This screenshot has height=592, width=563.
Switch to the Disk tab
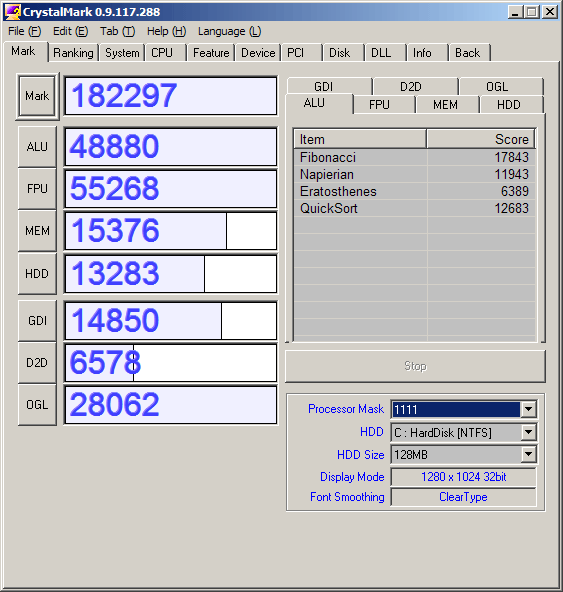point(343,53)
